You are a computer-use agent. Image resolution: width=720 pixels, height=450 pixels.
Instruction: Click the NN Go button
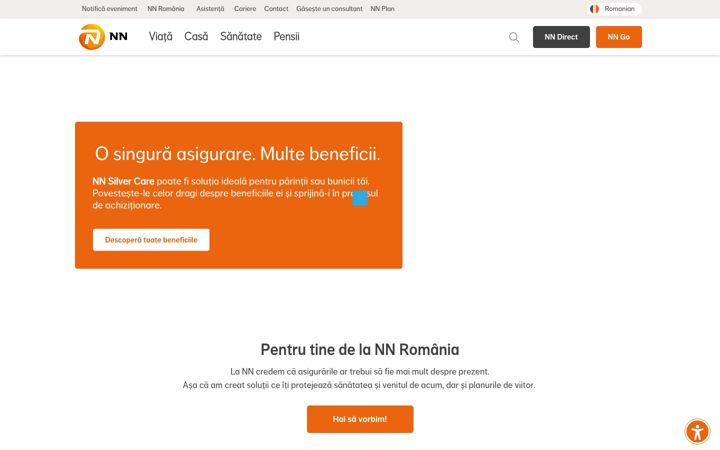[619, 37]
